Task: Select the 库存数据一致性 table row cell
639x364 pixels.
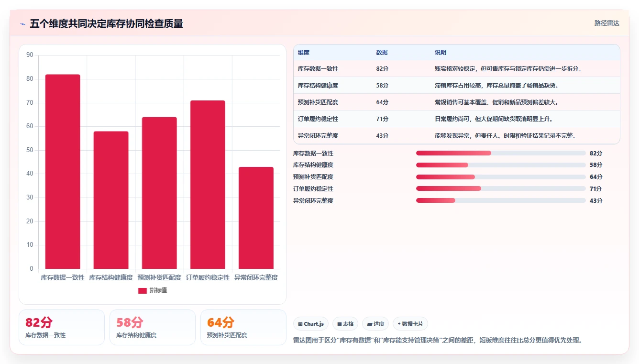Action: (x=318, y=69)
